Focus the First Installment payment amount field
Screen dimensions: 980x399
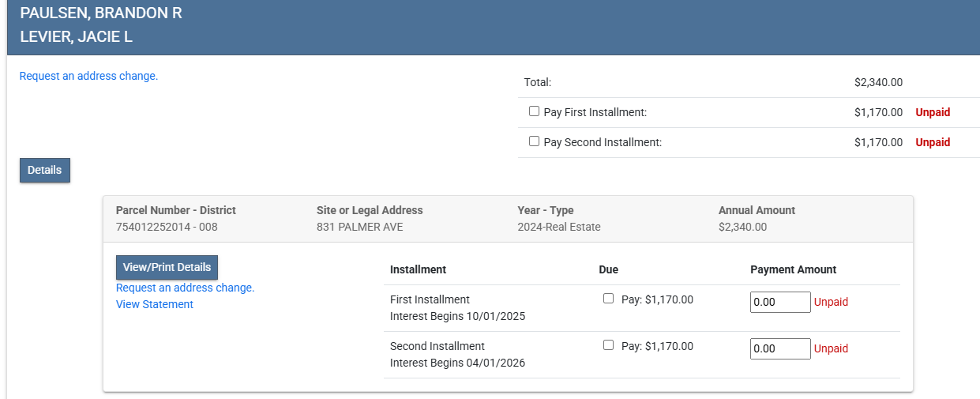(x=779, y=302)
